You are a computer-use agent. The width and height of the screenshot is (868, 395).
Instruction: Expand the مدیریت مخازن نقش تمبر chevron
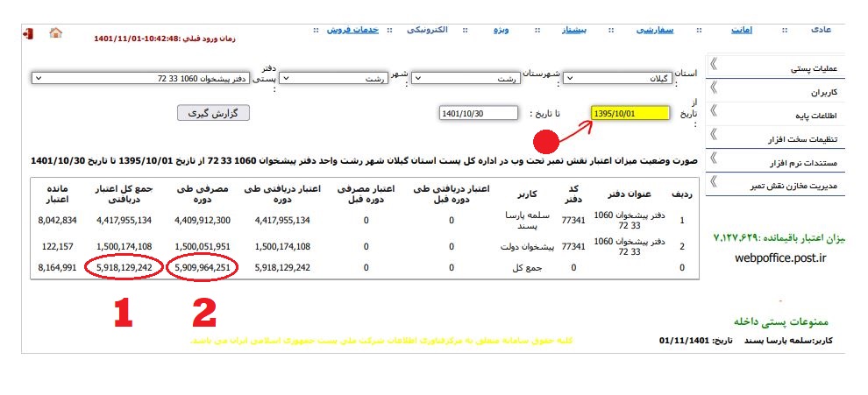[714, 182]
